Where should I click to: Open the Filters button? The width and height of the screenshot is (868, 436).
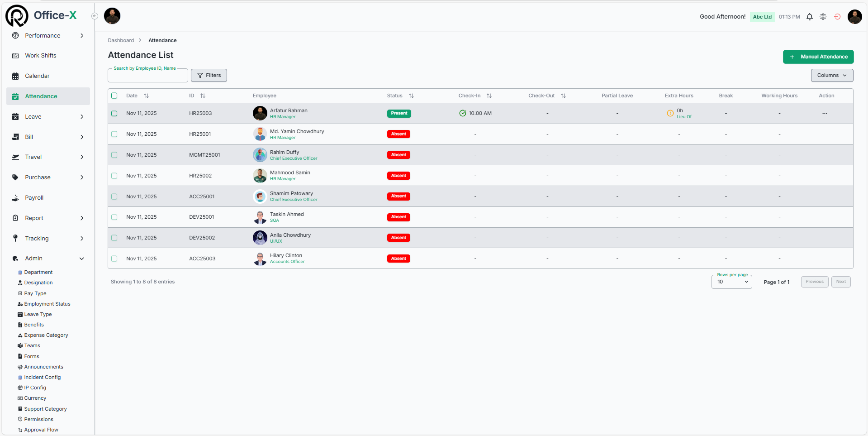pos(209,76)
